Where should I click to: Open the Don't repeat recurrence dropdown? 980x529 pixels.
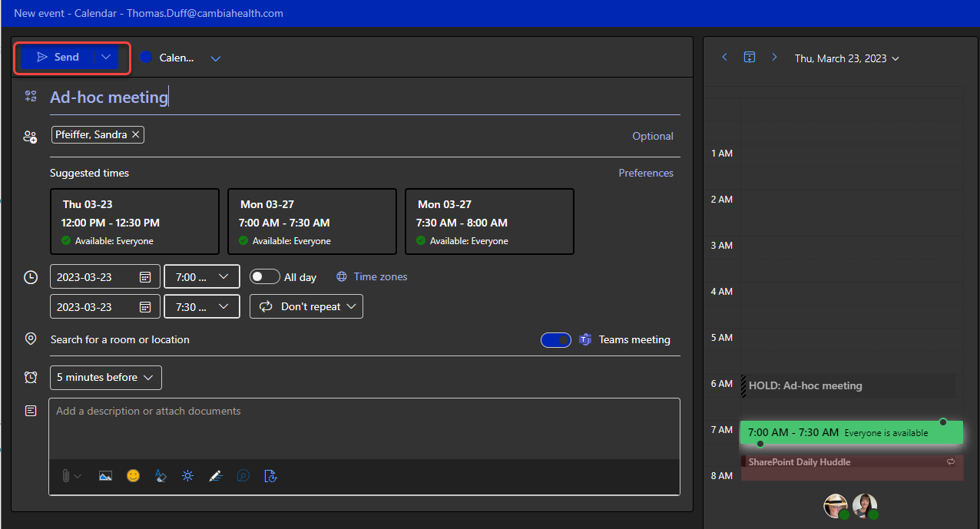(x=306, y=306)
